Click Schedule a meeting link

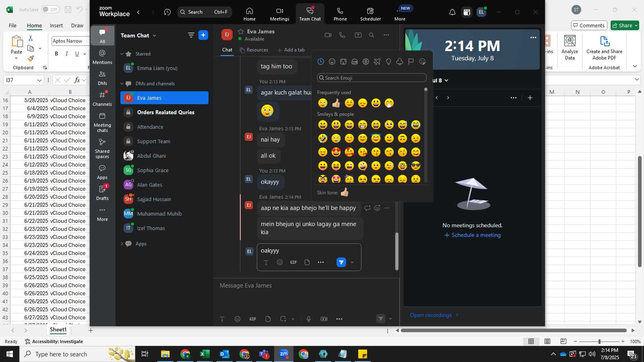[473, 235]
